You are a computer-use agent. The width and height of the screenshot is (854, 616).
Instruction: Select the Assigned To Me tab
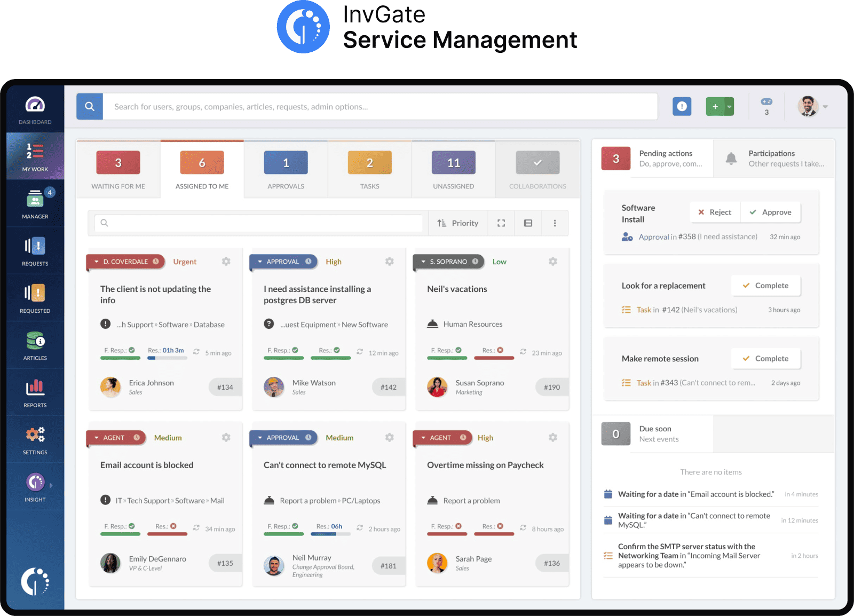click(x=202, y=170)
